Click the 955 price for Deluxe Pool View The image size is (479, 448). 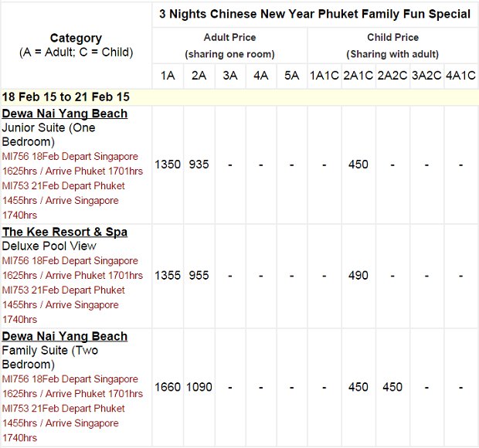pos(199,276)
